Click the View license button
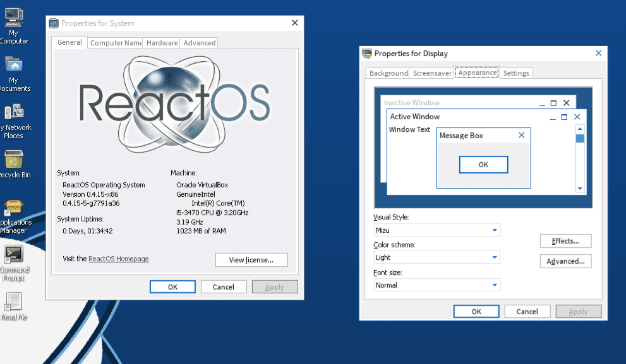Viewport: 626px width, 364px height. click(x=251, y=259)
